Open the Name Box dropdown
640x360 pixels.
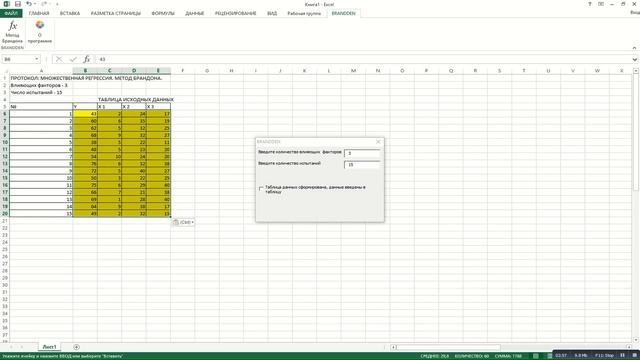37,59
